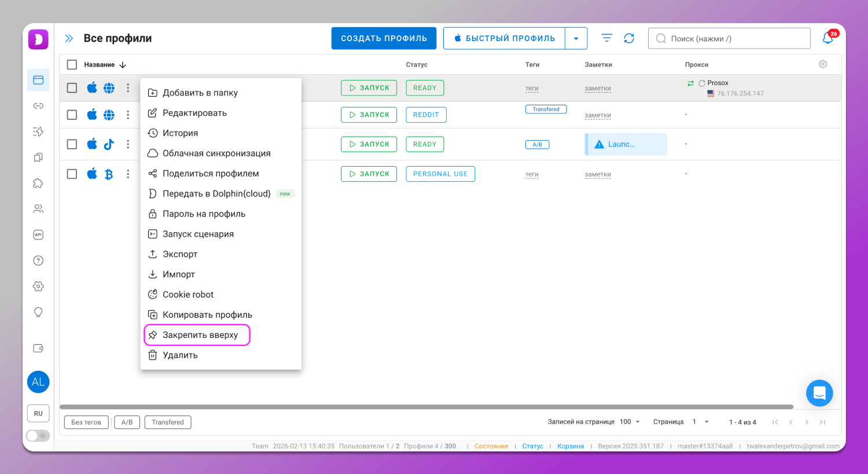Open the users section in sidebar
Screen dimensions: 868x474
point(38,209)
